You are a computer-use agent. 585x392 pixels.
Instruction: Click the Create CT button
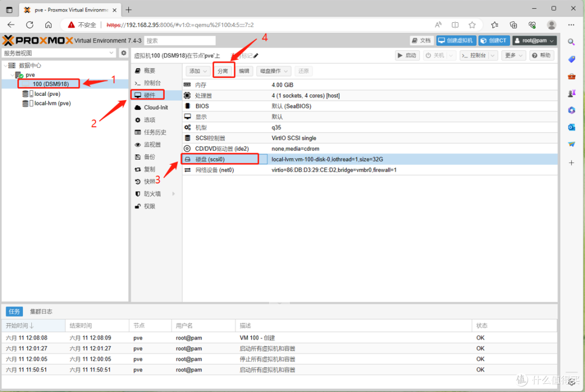tap(495, 40)
